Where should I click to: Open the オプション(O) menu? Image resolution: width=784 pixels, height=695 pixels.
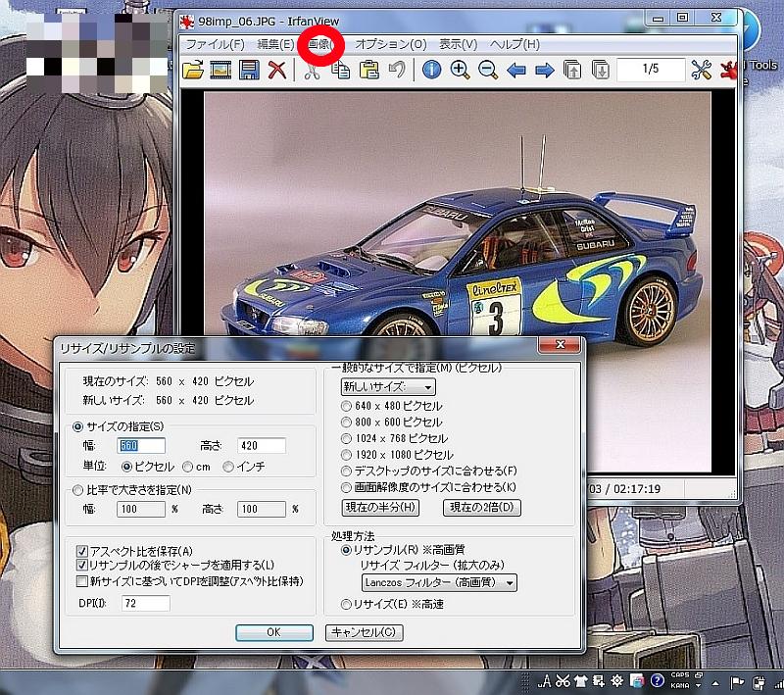390,44
